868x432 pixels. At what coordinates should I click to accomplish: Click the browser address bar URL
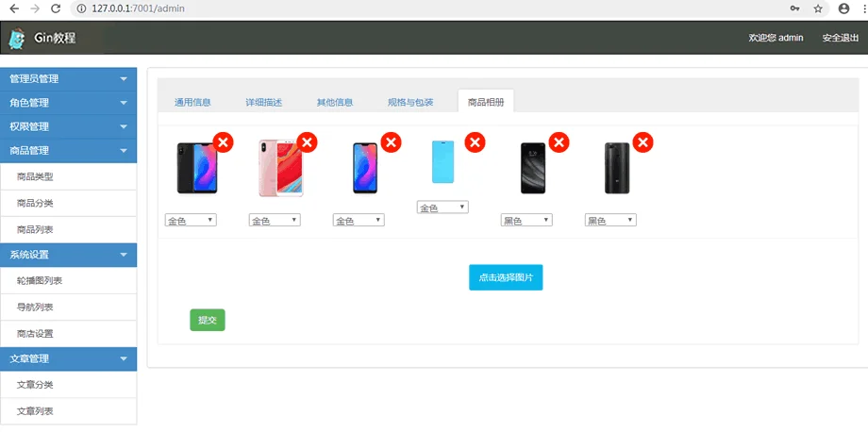(x=139, y=8)
